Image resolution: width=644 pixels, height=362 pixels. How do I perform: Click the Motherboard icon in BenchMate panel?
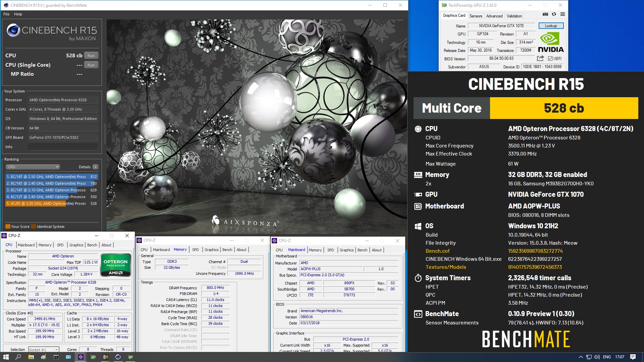coord(418,206)
